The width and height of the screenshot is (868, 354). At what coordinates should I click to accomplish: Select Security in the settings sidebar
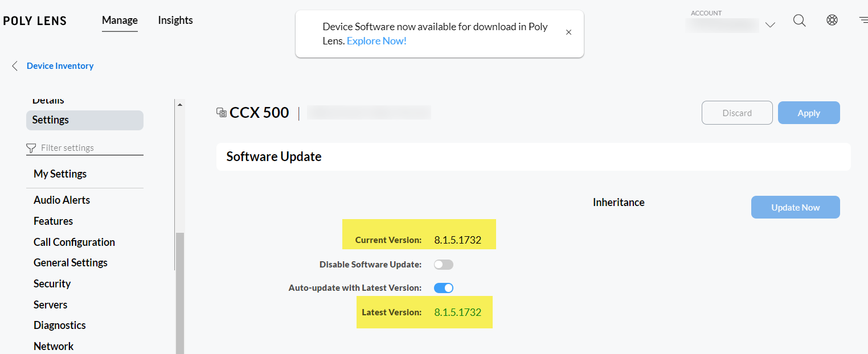52,283
